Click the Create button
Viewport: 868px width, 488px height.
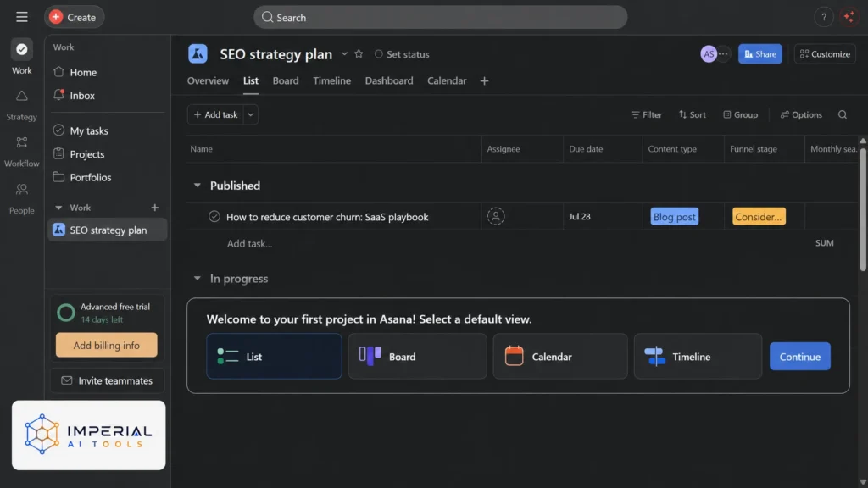coord(74,17)
